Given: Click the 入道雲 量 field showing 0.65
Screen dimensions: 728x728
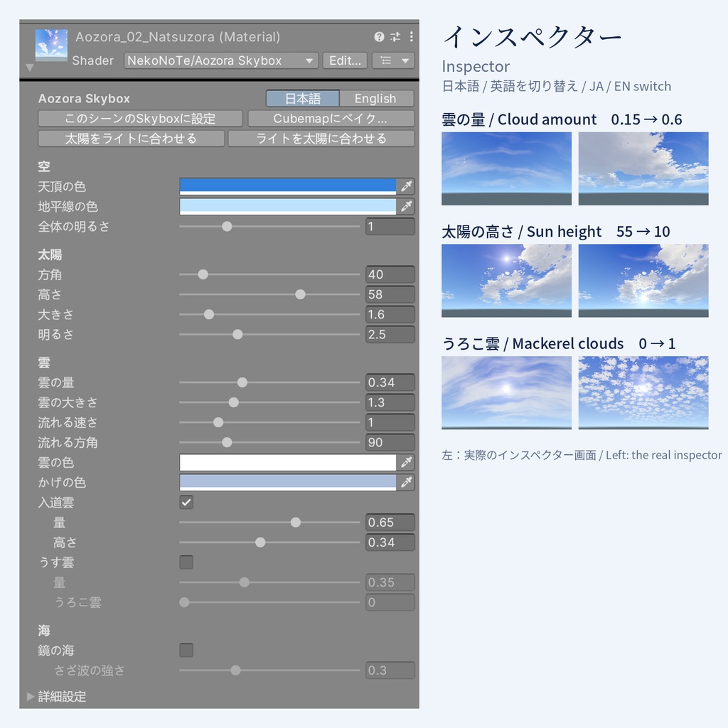Looking at the screenshot, I should click(x=390, y=523).
